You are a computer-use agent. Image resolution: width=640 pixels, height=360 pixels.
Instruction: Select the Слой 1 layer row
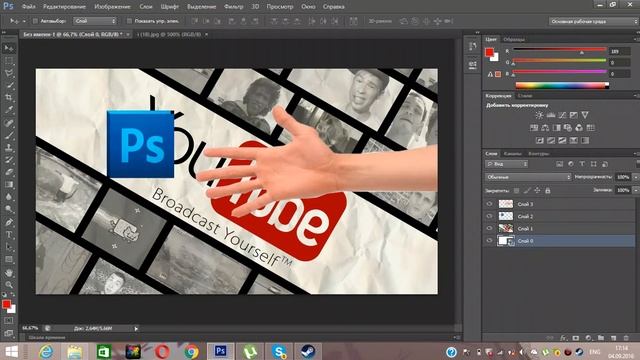pos(559,228)
